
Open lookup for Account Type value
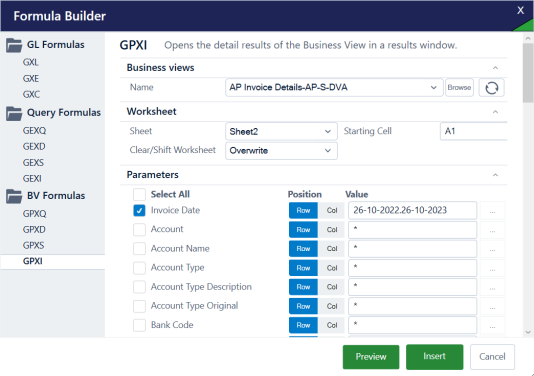pyautogui.click(x=492, y=268)
